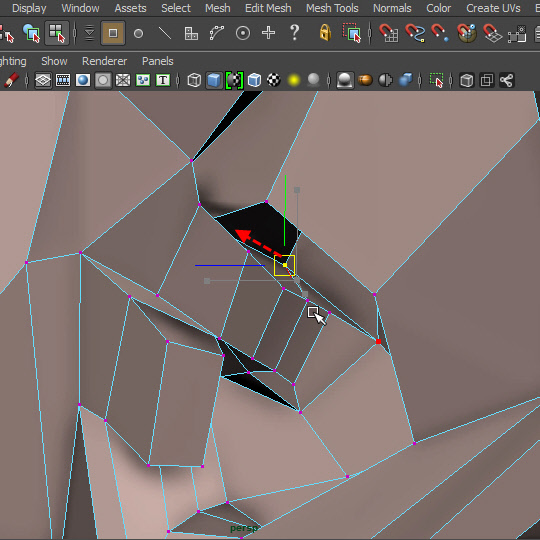
Task: Toggle the safe action icon
Action: (x=143, y=81)
